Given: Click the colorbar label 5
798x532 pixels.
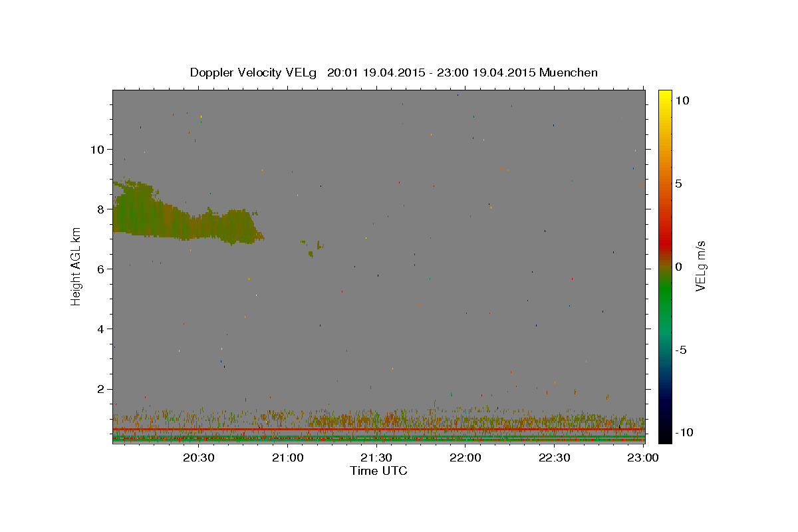Looking at the screenshot, I should point(678,184).
